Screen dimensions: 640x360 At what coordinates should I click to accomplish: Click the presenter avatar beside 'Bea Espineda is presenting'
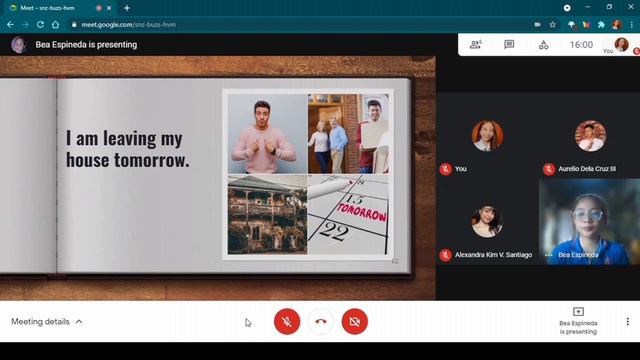tap(19, 44)
